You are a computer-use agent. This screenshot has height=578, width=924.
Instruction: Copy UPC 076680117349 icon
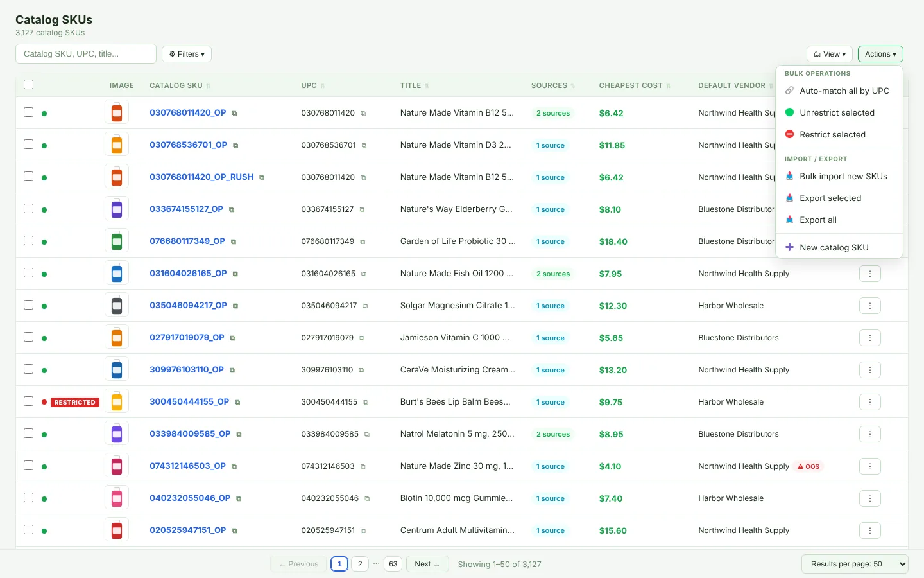(x=363, y=242)
